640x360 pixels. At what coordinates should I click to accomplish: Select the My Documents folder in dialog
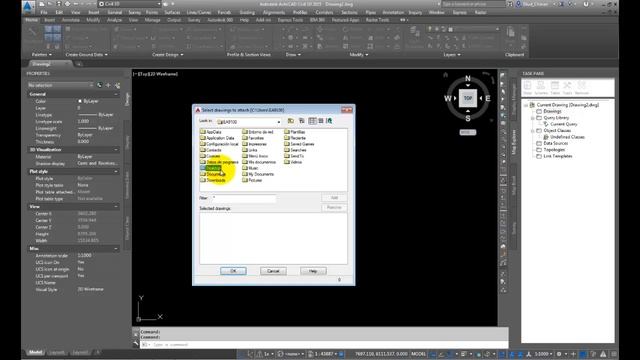(x=258, y=174)
